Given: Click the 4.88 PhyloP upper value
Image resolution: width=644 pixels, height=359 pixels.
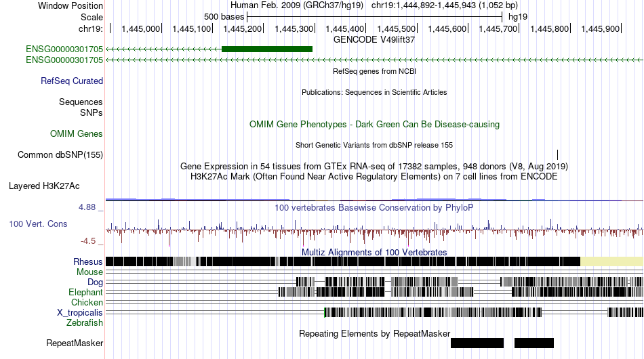Looking at the screenshot, I should pyautogui.click(x=87, y=207).
